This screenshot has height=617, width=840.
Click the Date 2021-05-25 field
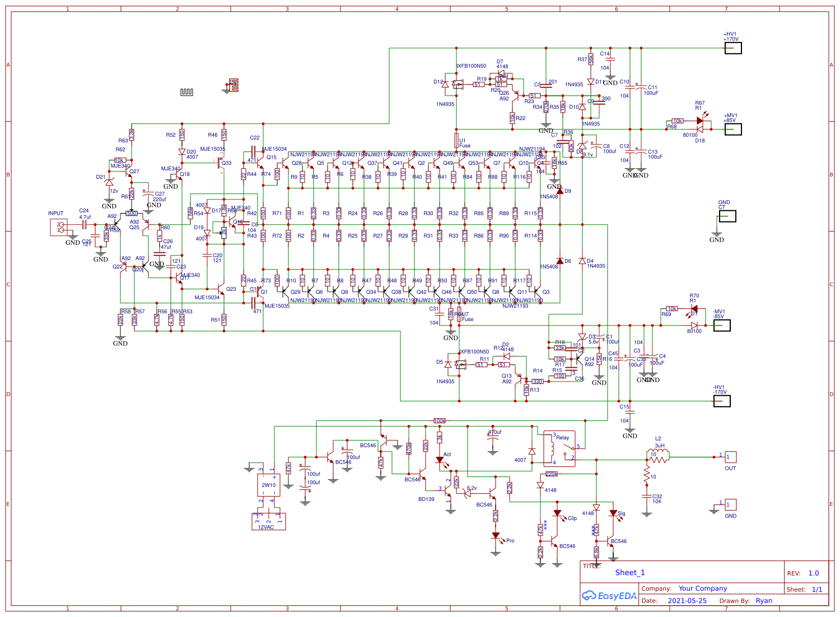point(687,600)
